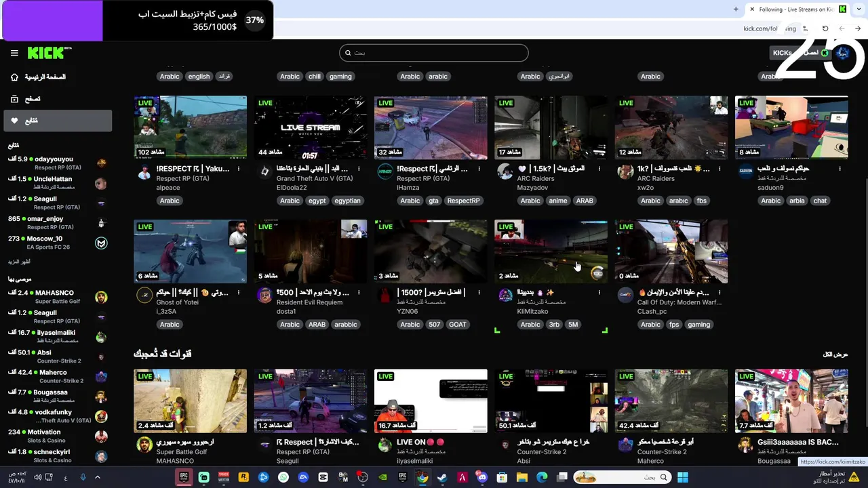The image size is (868, 488).
Task: Open WhatsApp from the taskbar
Action: click(x=283, y=478)
